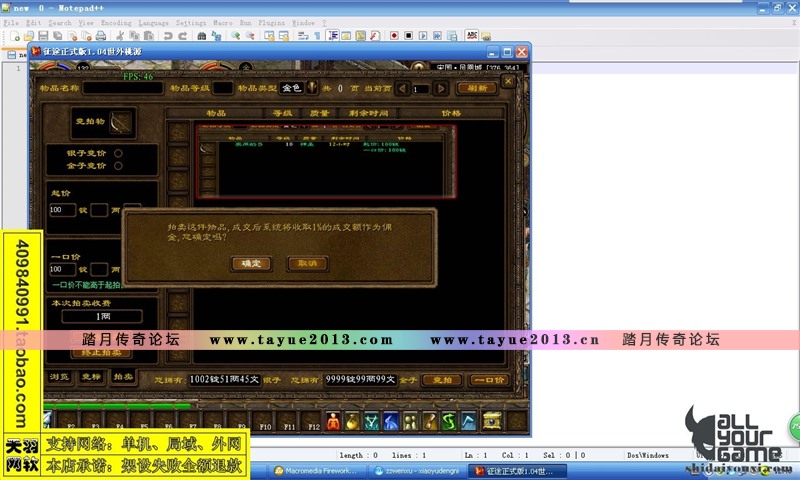Click the Open file folder icon in Notepad++
The image size is (800, 480).
coord(29,36)
